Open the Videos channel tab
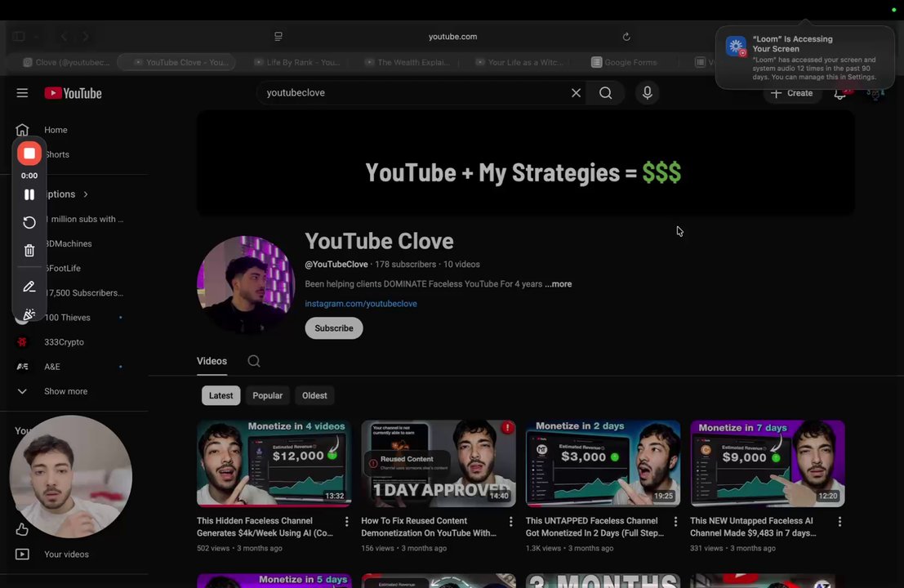Viewport: 904px width, 588px height. [x=212, y=361]
